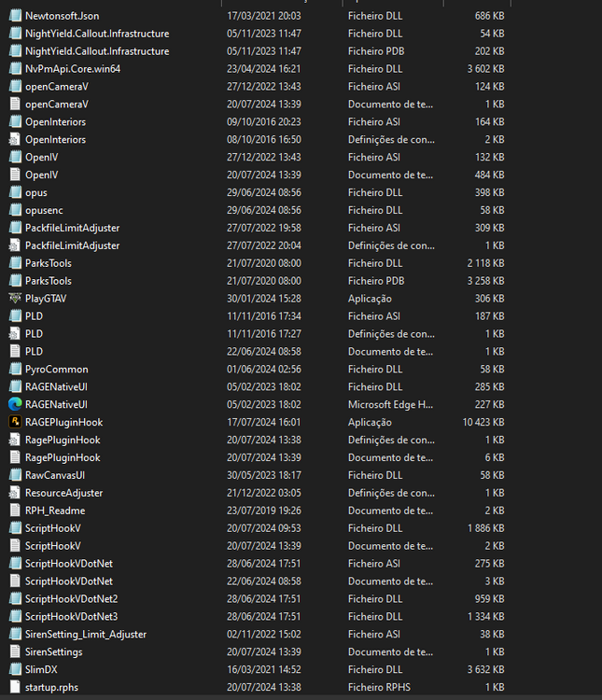The width and height of the screenshot is (602, 700).
Task: Select the PlayGTAV application icon
Action: tap(15, 299)
